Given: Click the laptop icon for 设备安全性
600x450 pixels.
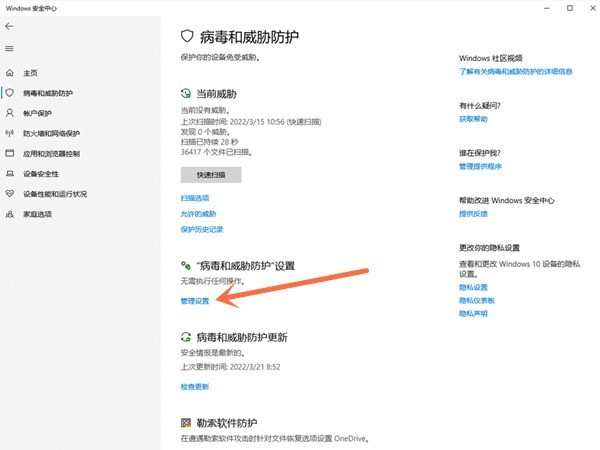Looking at the screenshot, I should click(10, 174).
